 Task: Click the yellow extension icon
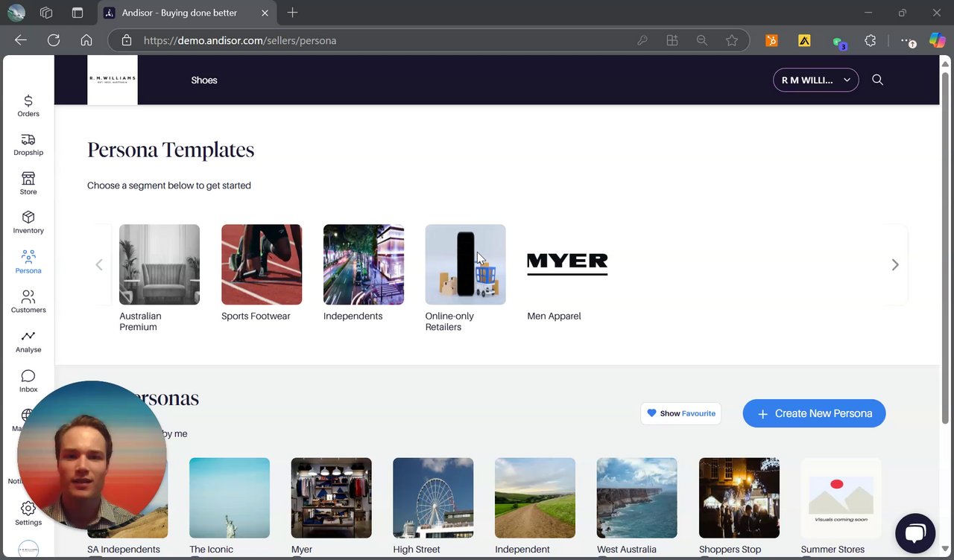click(804, 41)
